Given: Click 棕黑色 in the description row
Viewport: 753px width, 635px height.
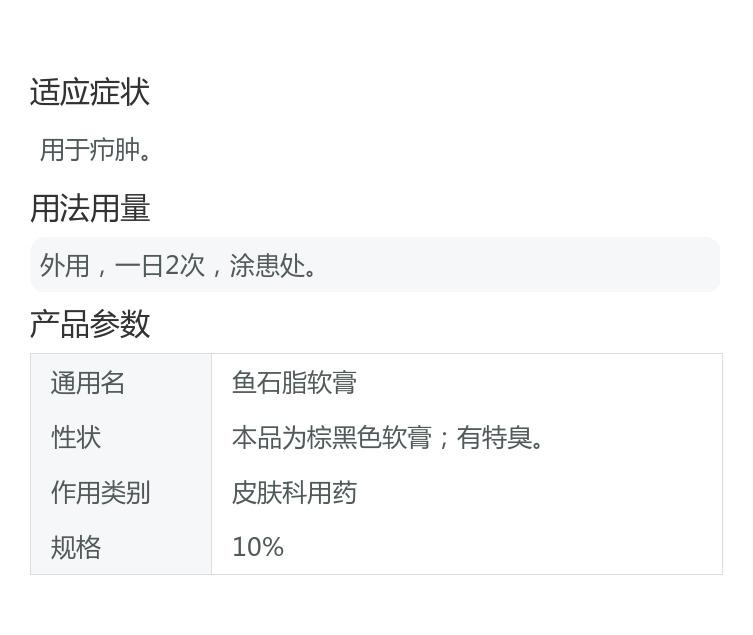Looking at the screenshot, I should coord(344,438).
